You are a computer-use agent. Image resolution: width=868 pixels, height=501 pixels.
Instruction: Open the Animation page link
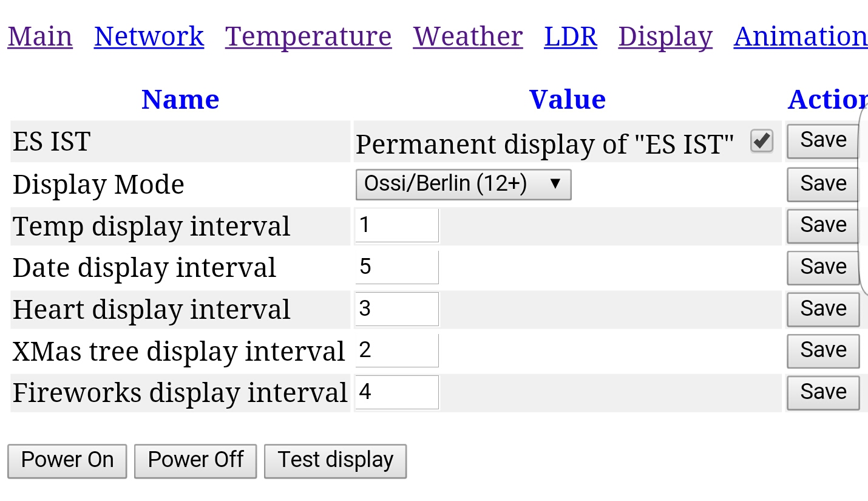pyautogui.click(x=801, y=36)
